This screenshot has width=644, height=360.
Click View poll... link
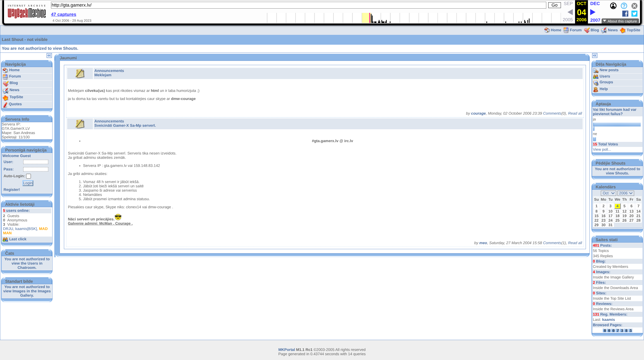click(602, 149)
